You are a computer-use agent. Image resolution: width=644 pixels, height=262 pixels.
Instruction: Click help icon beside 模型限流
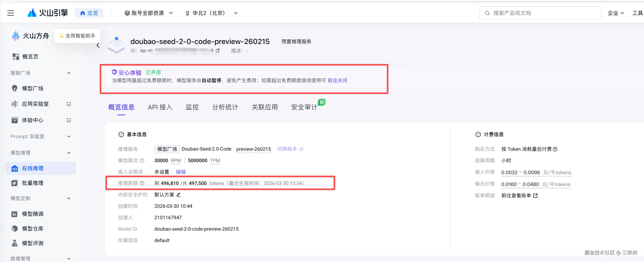point(142,161)
